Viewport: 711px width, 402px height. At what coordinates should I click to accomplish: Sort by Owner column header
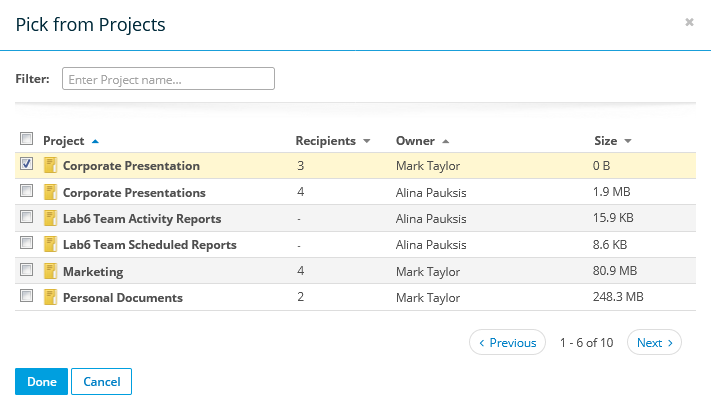point(415,141)
